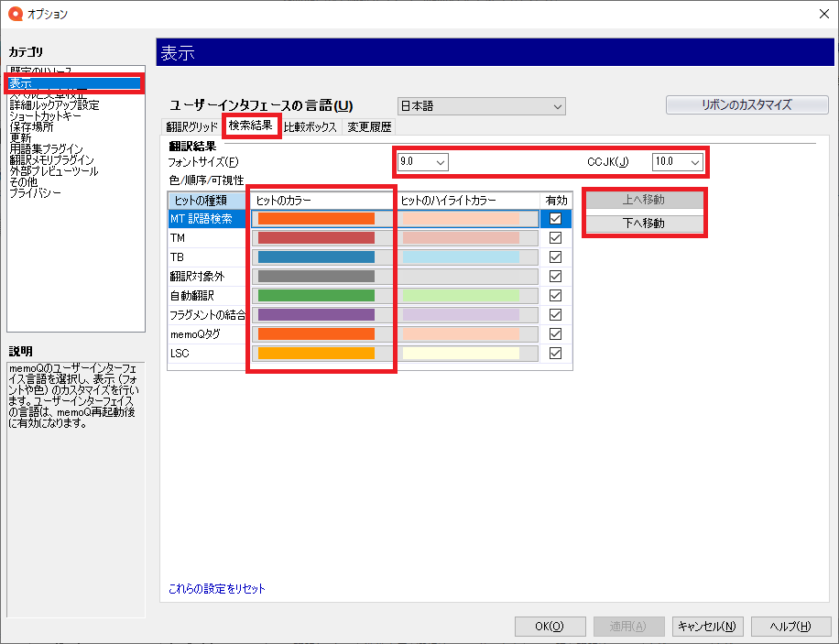The width and height of the screenshot is (839, 644).
Task: Click これらの設定をリセット link
Action: click(x=217, y=589)
